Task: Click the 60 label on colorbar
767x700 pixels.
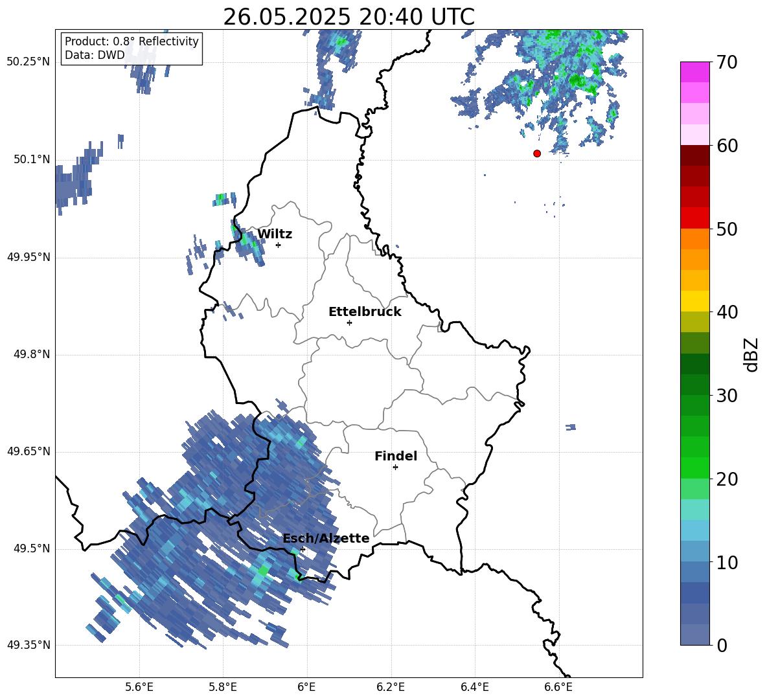Action: (727, 146)
